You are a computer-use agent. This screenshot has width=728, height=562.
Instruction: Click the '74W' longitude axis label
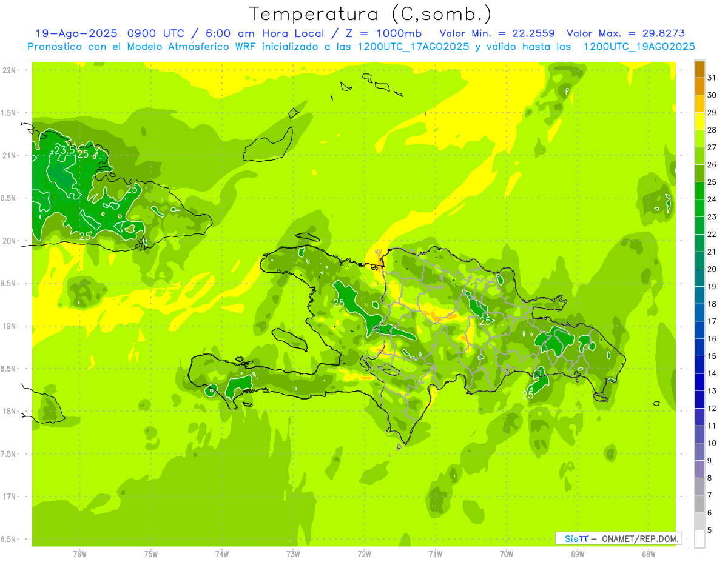pyautogui.click(x=222, y=554)
